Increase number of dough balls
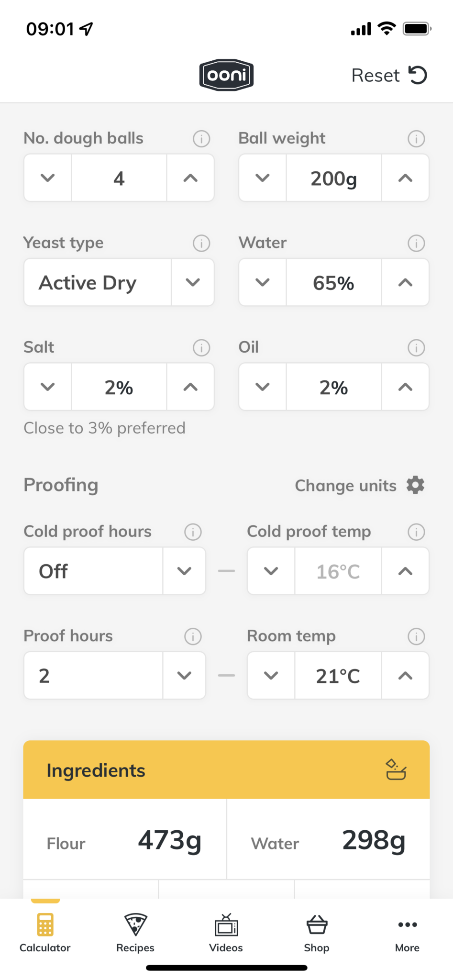 pos(190,178)
